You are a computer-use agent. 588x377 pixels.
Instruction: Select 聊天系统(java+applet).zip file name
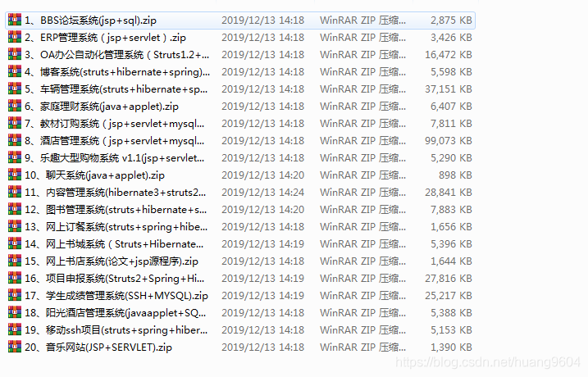[x=94, y=175]
